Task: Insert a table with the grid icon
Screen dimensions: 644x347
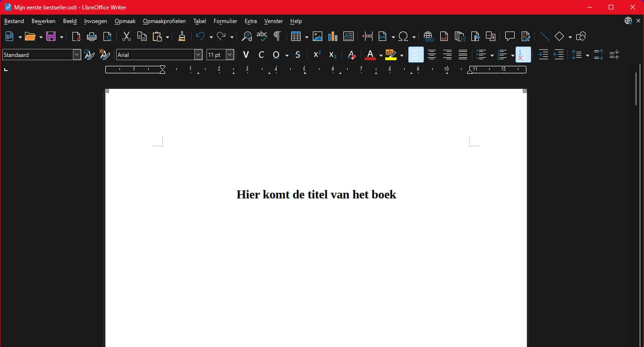Action: 296,36
